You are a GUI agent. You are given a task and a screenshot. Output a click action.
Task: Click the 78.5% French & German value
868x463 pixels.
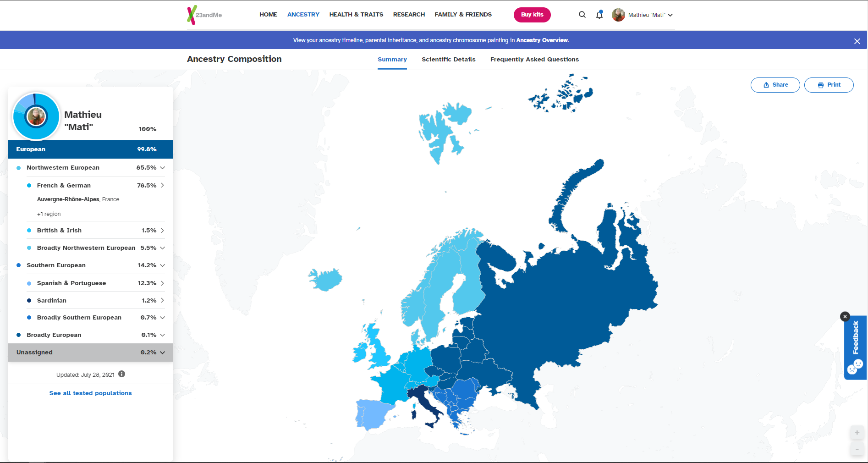coord(147,186)
